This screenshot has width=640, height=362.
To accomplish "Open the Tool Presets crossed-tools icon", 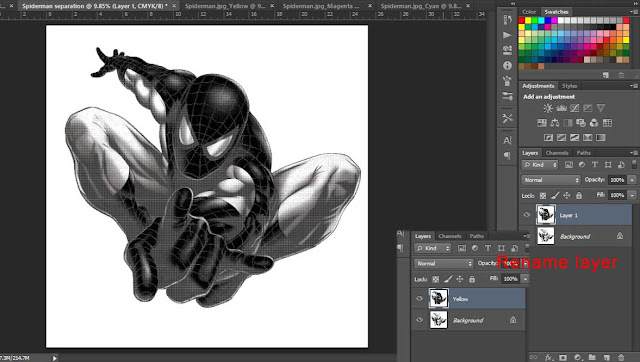I will click(x=507, y=118).
